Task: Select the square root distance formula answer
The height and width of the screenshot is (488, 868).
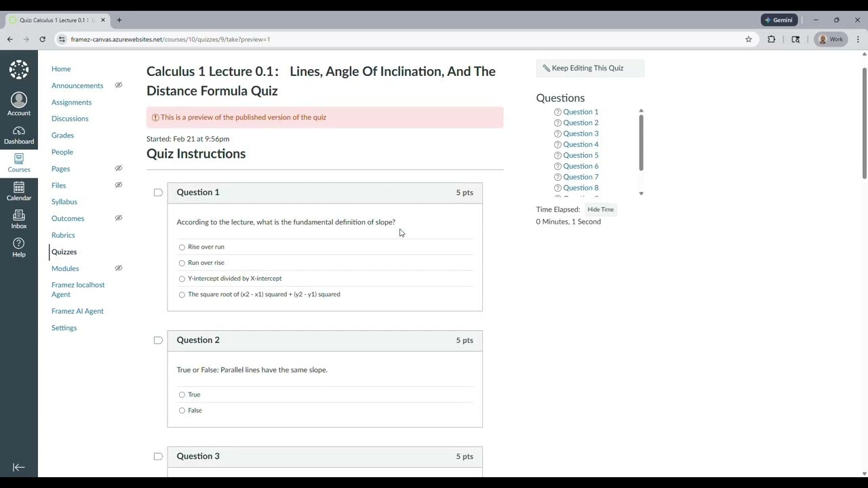Action: pos(182,295)
